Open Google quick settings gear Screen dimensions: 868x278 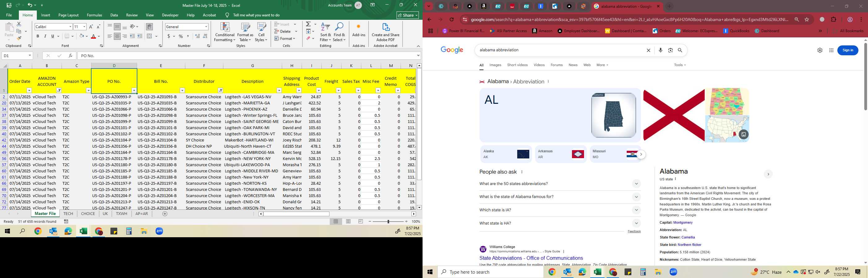coord(820,50)
